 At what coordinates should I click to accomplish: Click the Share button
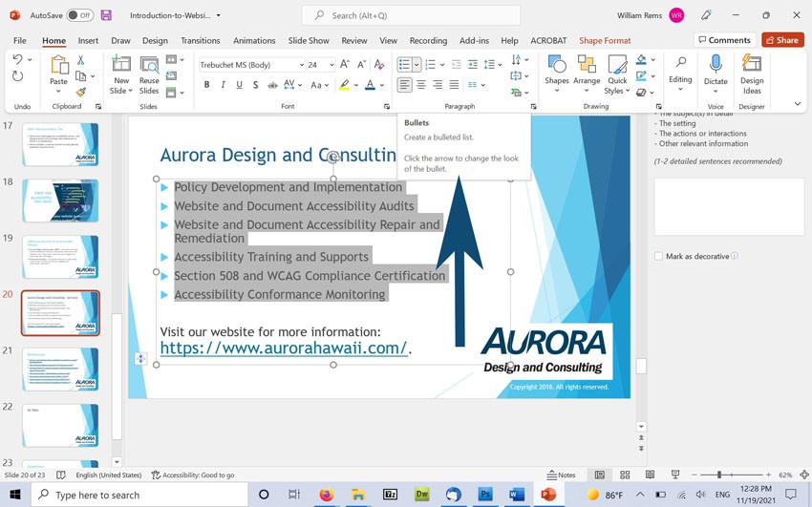782,40
